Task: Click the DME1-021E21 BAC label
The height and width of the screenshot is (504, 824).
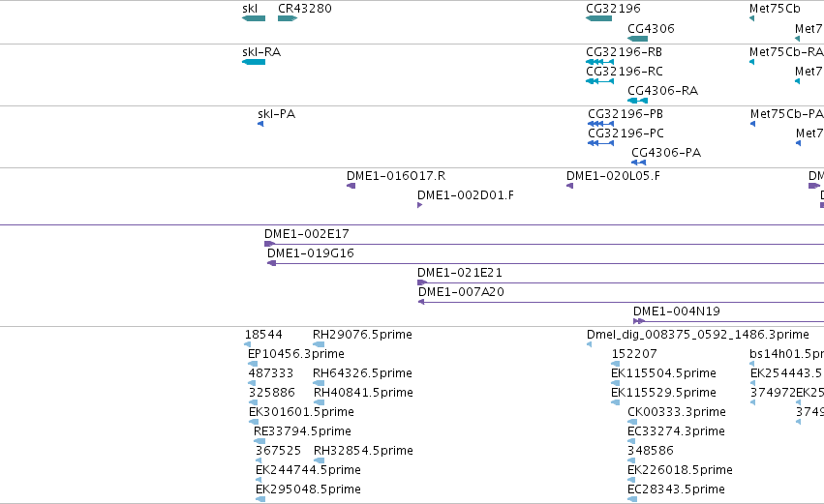Action: point(459,273)
